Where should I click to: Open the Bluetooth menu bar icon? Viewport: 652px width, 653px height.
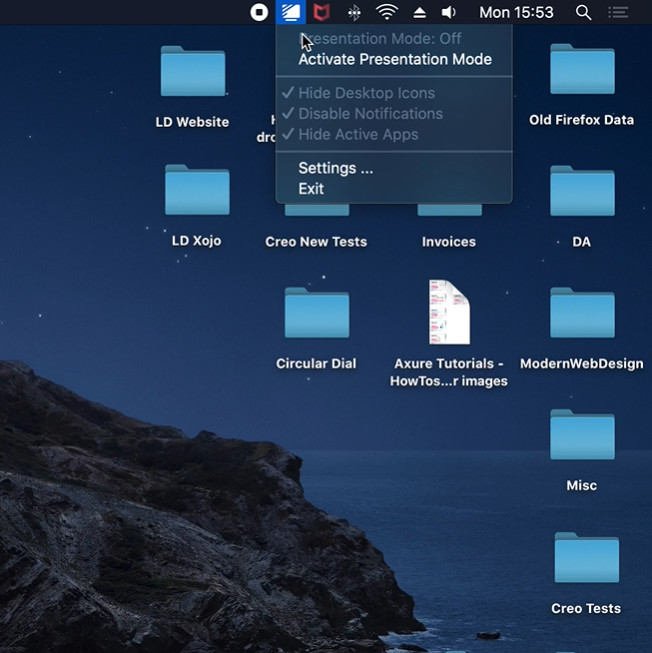coord(354,12)
